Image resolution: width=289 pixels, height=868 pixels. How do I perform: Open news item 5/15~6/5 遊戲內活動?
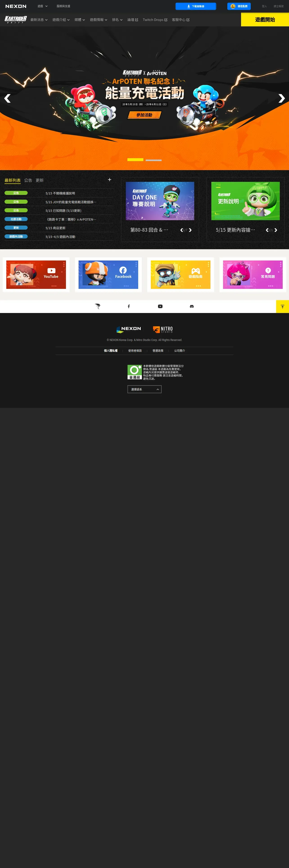tap(61, 237)
